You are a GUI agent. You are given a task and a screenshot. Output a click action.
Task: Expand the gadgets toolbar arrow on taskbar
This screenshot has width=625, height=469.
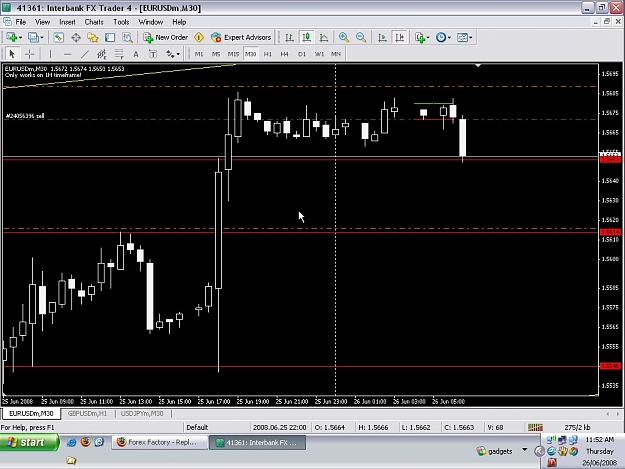(x=525, y=450)
